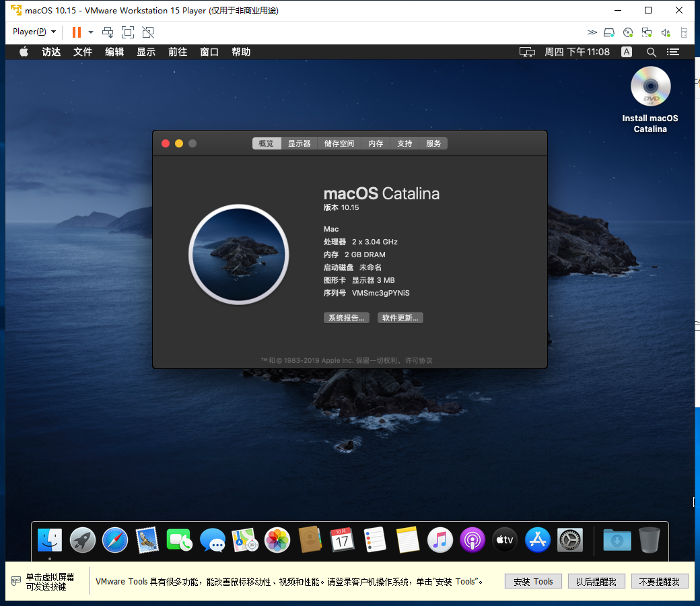Open the 编辑 menu

tap(114, 52)
